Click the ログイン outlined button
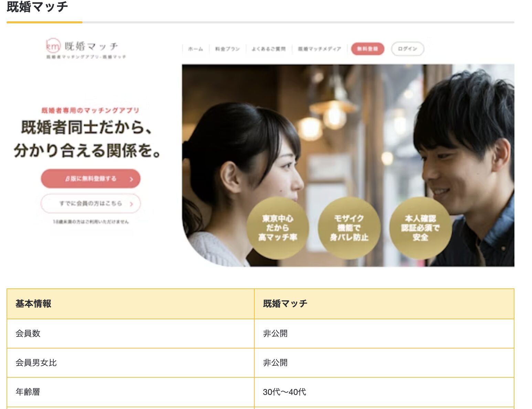 tap(407, 49)
